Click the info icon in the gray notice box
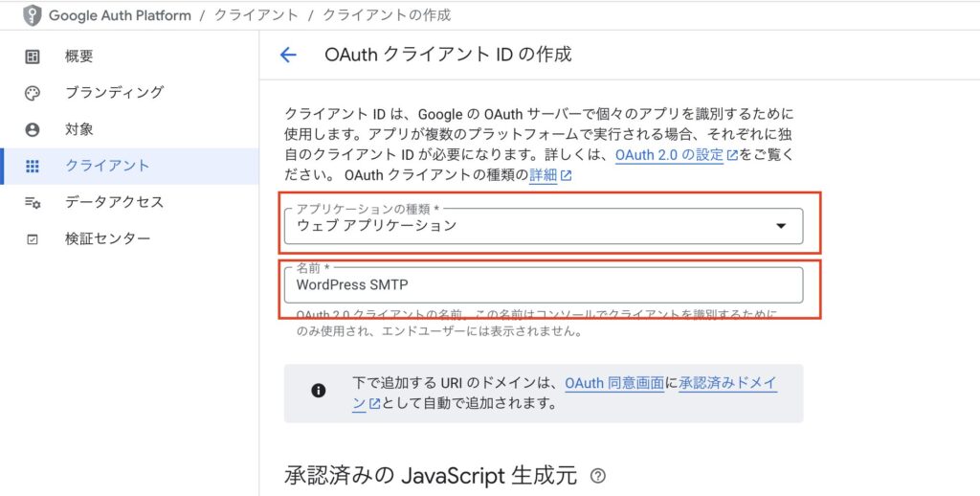The image size is (980, 496). pyautogui.click(x=318, y=391)
